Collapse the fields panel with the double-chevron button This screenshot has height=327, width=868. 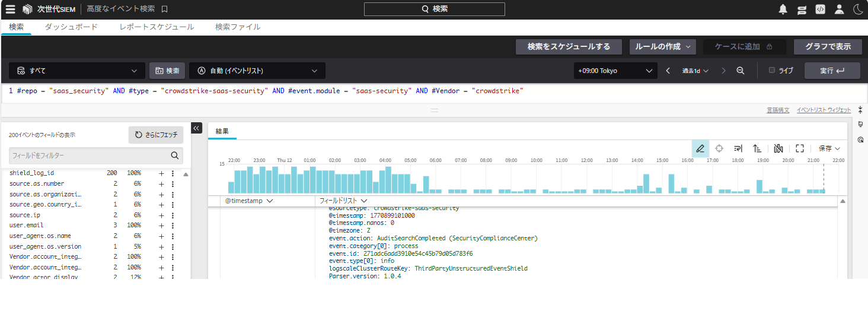pyautogui.click(x=197, y=128)
